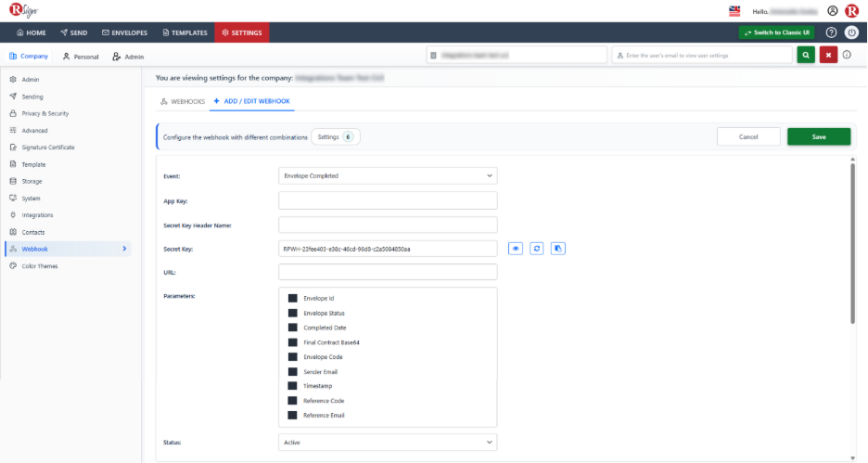
Task: Click the scrollbar down arrow
Action: click(x=852, y=458)
